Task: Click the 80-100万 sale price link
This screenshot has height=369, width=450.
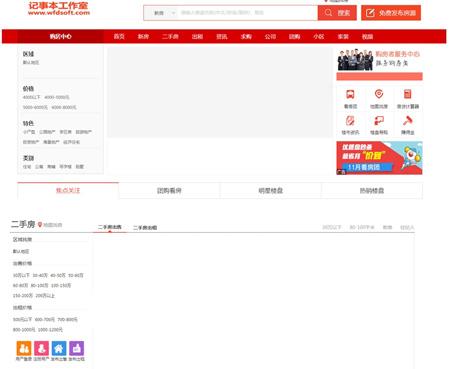Action: (x=39, y=285)
